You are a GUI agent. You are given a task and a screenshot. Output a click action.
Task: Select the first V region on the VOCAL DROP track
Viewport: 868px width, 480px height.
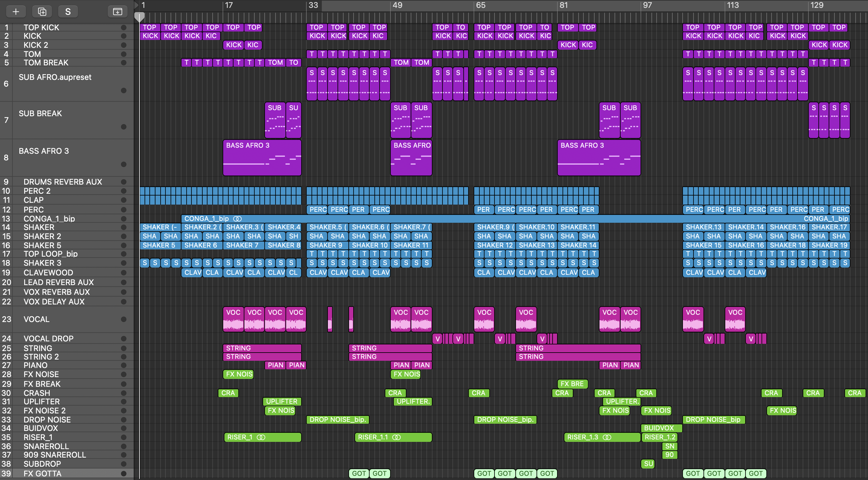pyautogui.click(x=437, y=339)
